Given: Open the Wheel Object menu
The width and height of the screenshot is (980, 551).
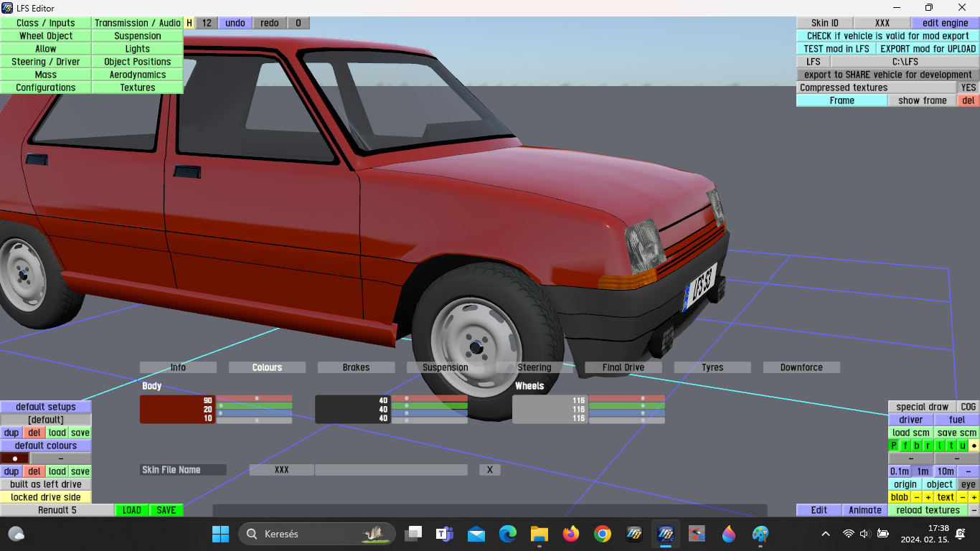Looking at the screenshot, I should (46, 36).
